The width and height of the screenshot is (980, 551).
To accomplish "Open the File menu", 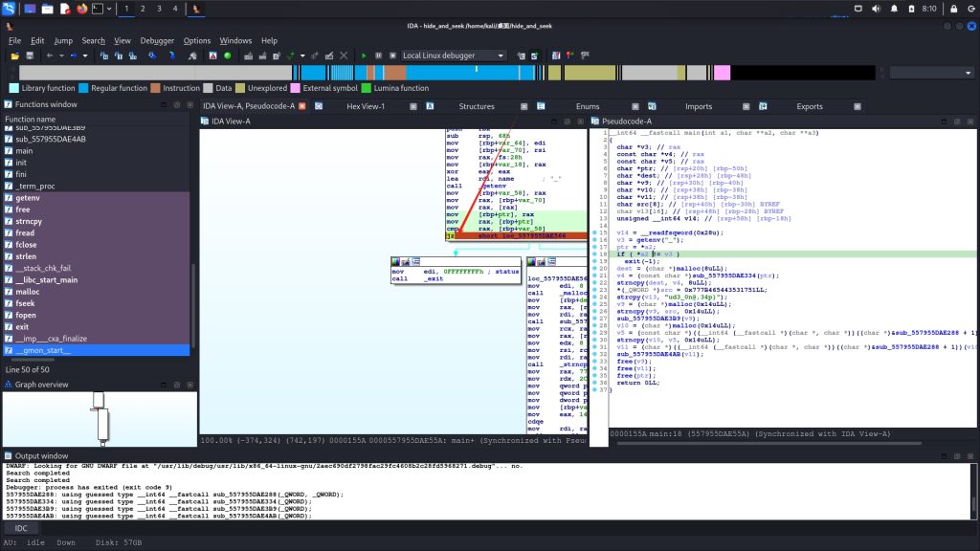I will point(15,40).
